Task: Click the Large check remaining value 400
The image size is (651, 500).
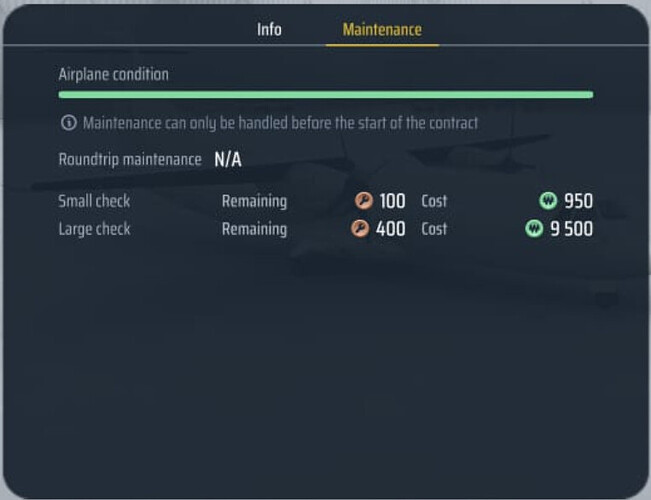Action: [391, 229]
